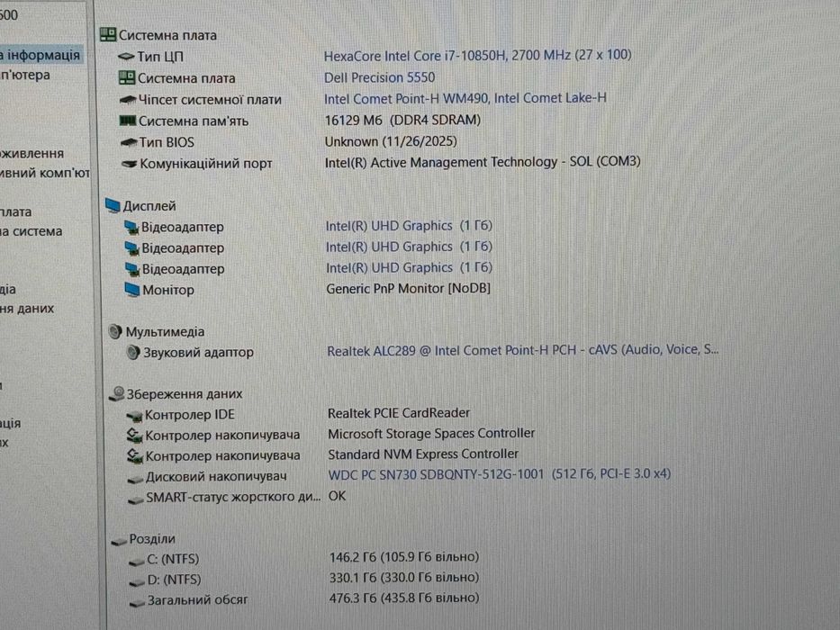Click the Мультимедіа section speaker icon
840x630 pixels.
point(115,331)
